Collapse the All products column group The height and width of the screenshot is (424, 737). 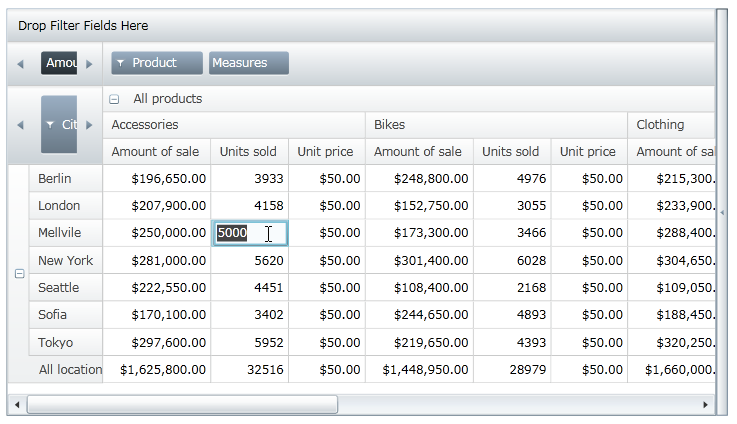(x=114, y=99)
